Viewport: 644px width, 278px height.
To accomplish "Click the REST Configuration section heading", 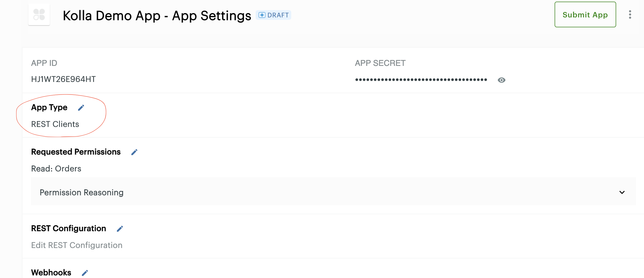I will coord(69,228).
